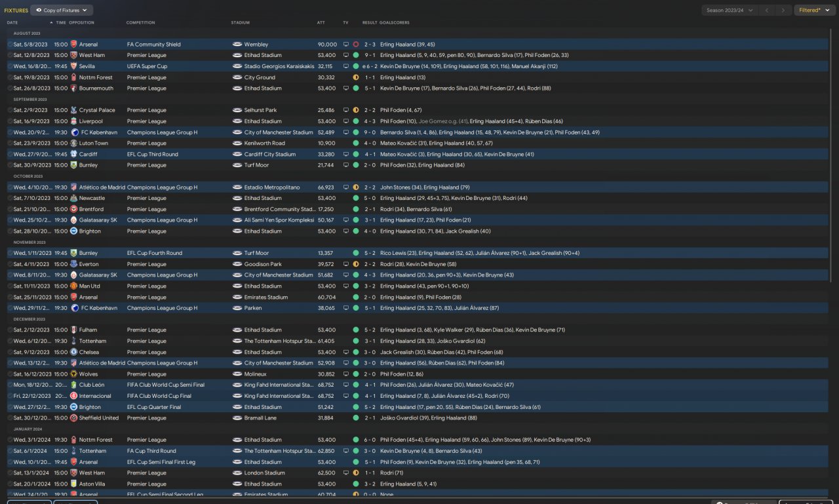Tick the selection circle on the Liverpool row
Viewport: 839px width, 504px height.
tap(10, 121)
